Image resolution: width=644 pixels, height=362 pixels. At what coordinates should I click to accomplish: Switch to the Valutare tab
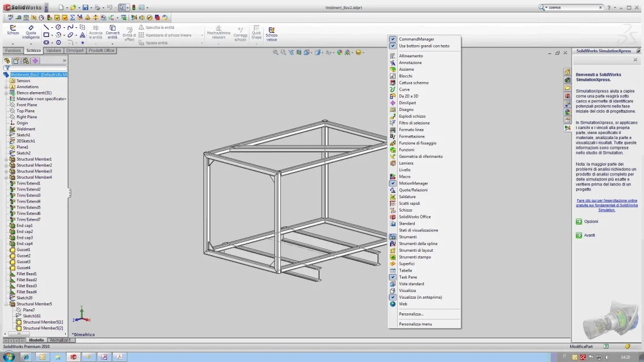(53, 50)
